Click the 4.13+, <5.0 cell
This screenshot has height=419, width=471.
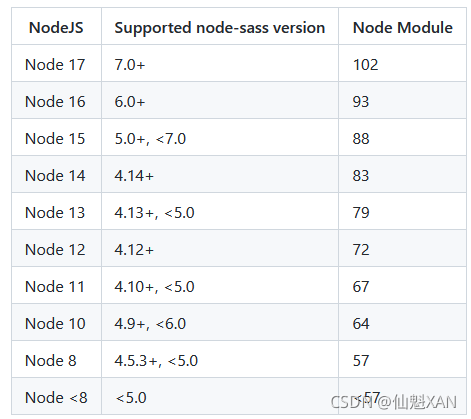(x=154, y=212)
